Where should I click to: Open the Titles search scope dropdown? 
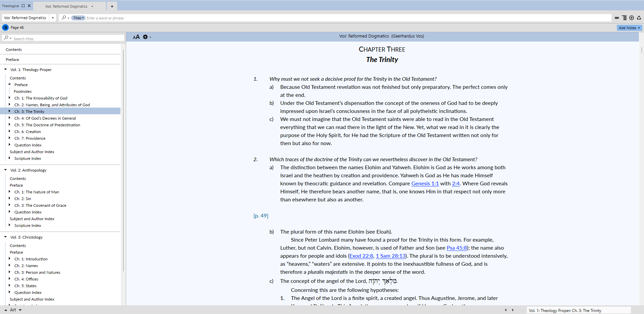pos(79,18)
